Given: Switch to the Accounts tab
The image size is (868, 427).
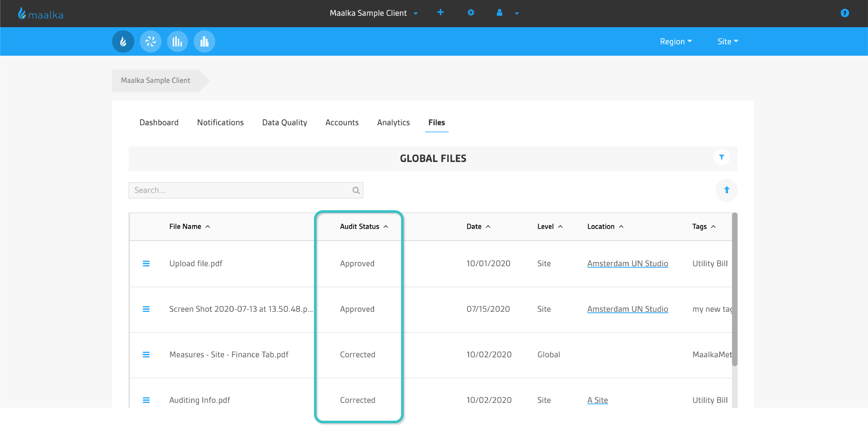Looking at the screenshot, I should coord(342,122).
